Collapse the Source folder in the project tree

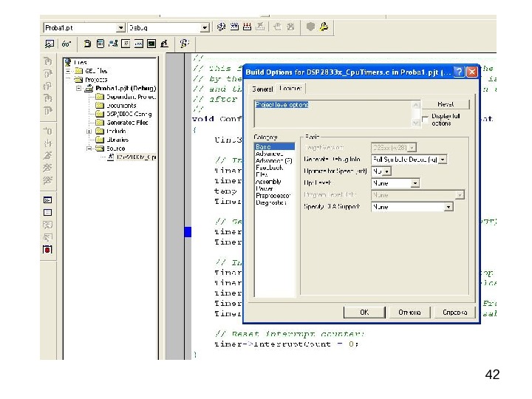tap(89, 148)
